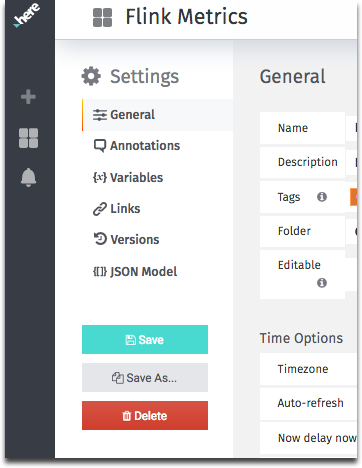Image resolution: width=362 pixels, height=468 pixels.
Task: Click the Name field label
Action: tap(293, 128)
